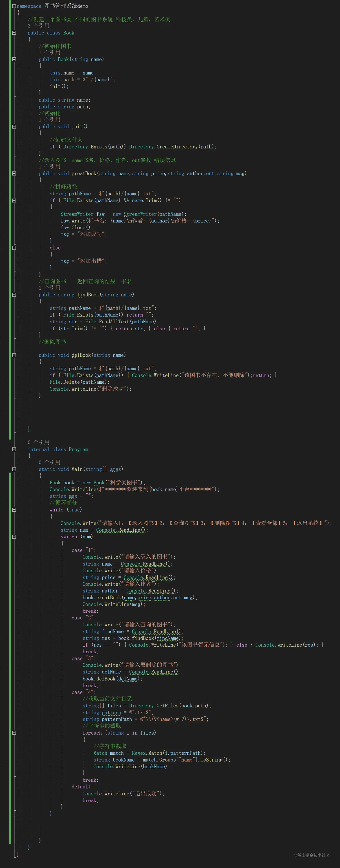Screen dimensions: 340x868
Task: Collapse the delBook method fold toggle
Action: (x=14, y=355)
